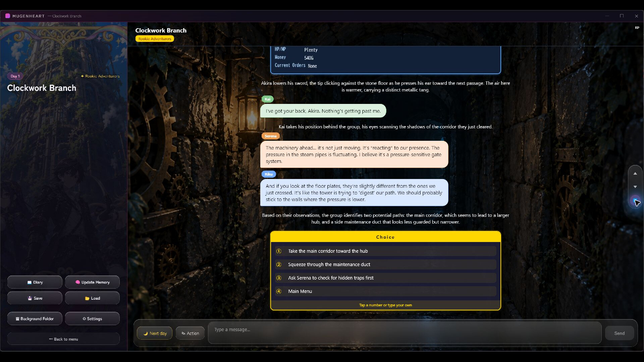The width and height of the screenshot is (644, 362).
Task: Open the Diary panel
Action: 35,282
